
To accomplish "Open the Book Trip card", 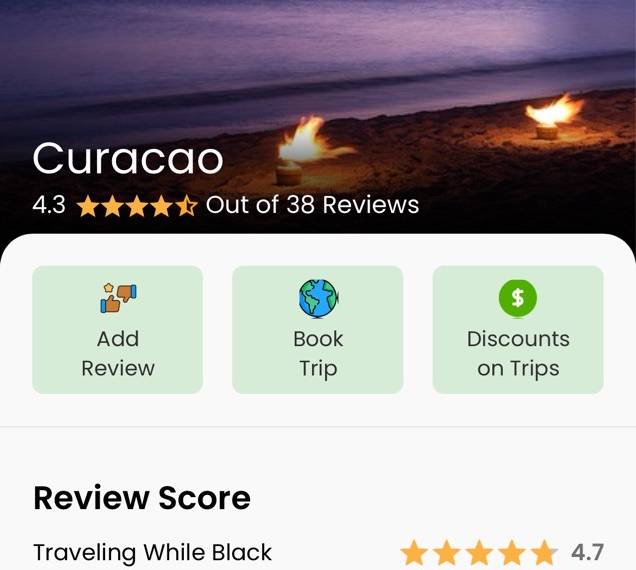I will coord(318,329).
